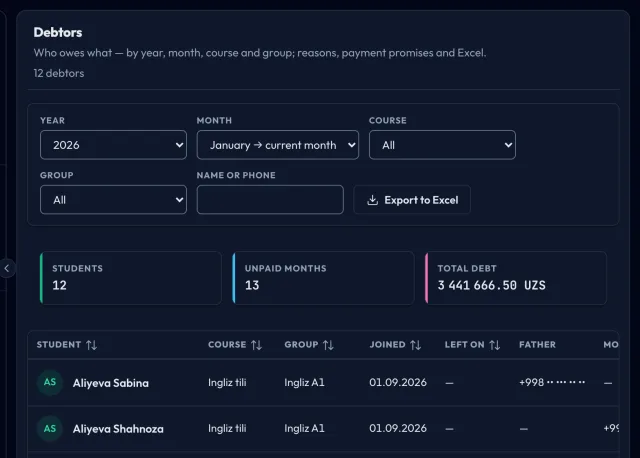Click the Debtors page heading
640x458 pixels.
coord(58,32)
